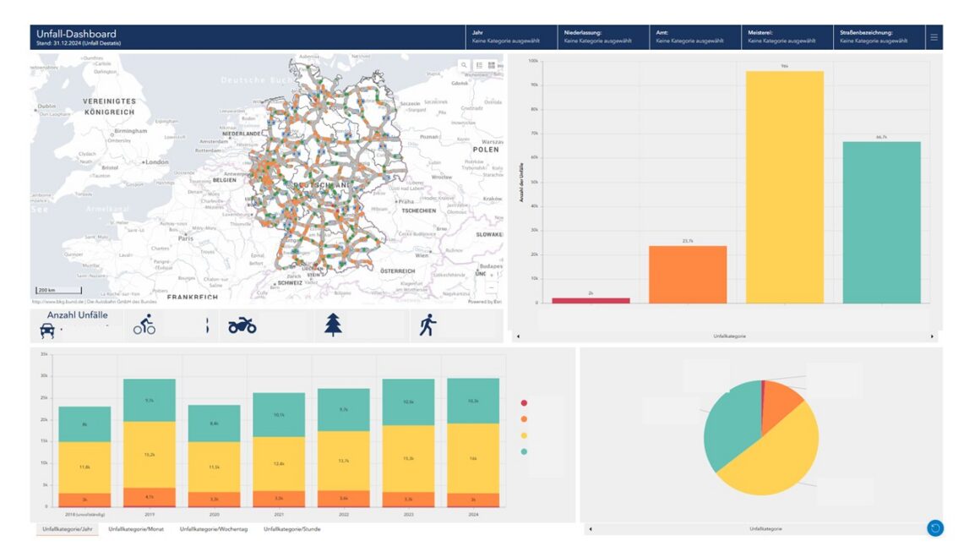
Task: Select the small red bar in bar chart
Action: point(591,301)
